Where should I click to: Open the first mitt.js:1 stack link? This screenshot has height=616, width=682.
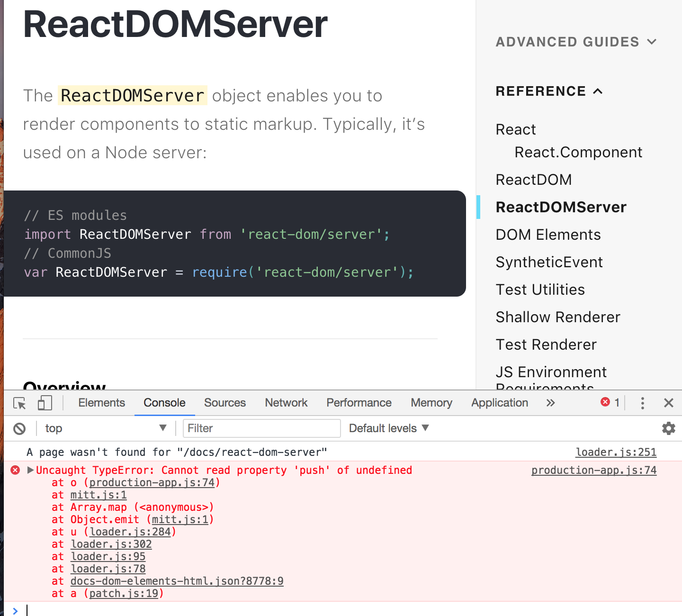(99, 495)
